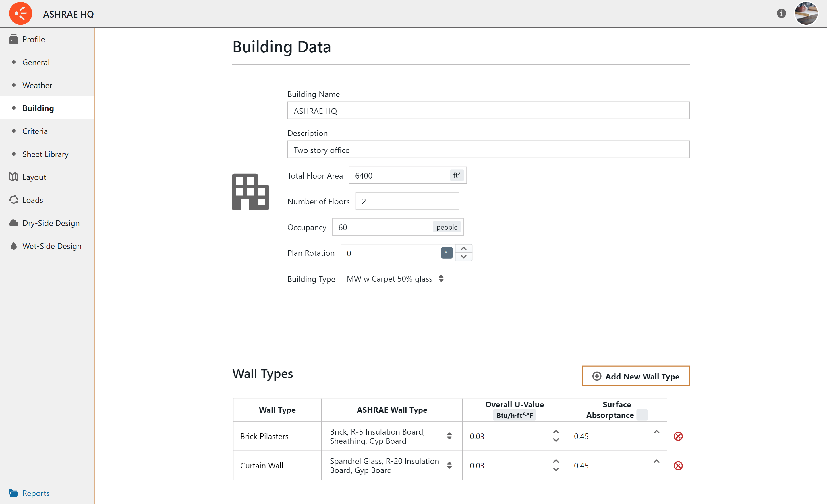Remove the Curtain Wall row

(678, 466)
